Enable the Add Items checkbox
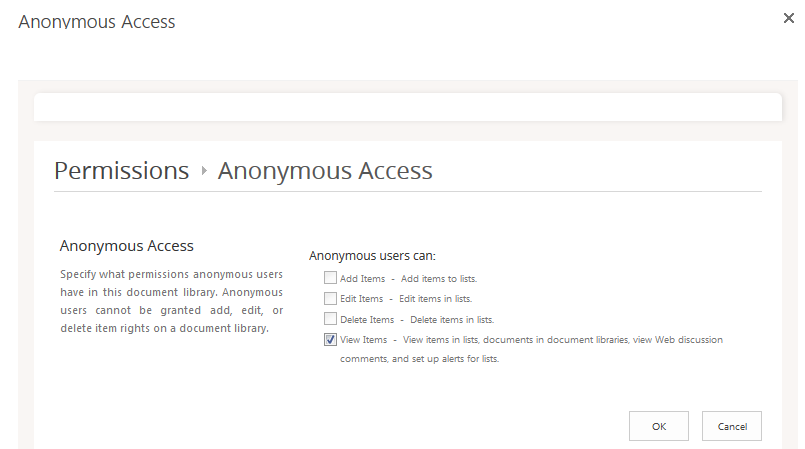 coord(330,278)
